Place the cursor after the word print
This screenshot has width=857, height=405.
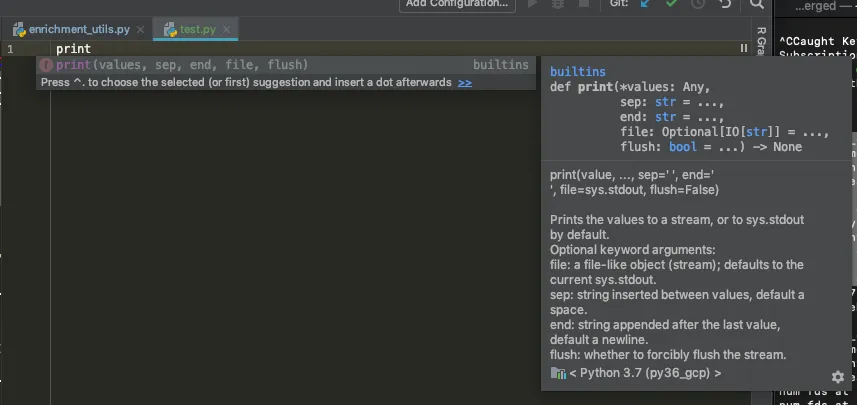click(91, 49)
